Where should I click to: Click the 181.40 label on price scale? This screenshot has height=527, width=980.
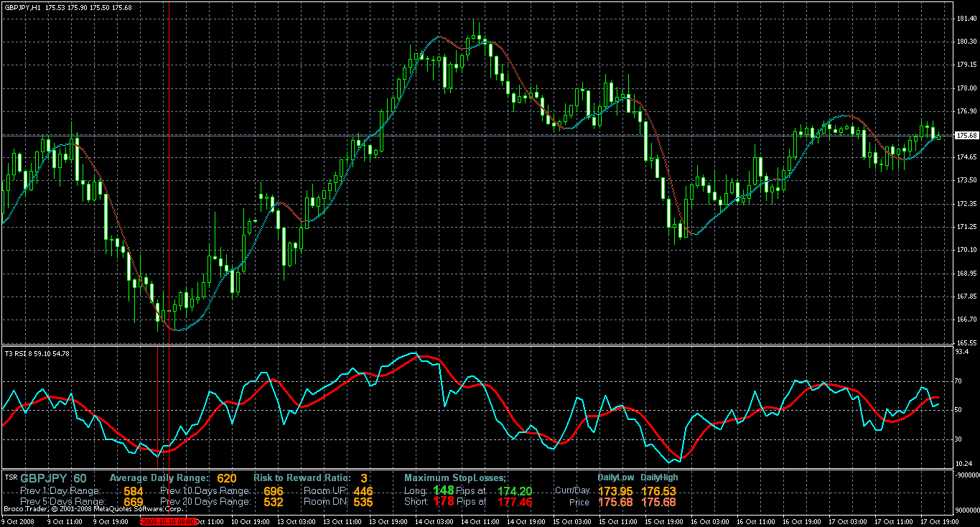966,19
